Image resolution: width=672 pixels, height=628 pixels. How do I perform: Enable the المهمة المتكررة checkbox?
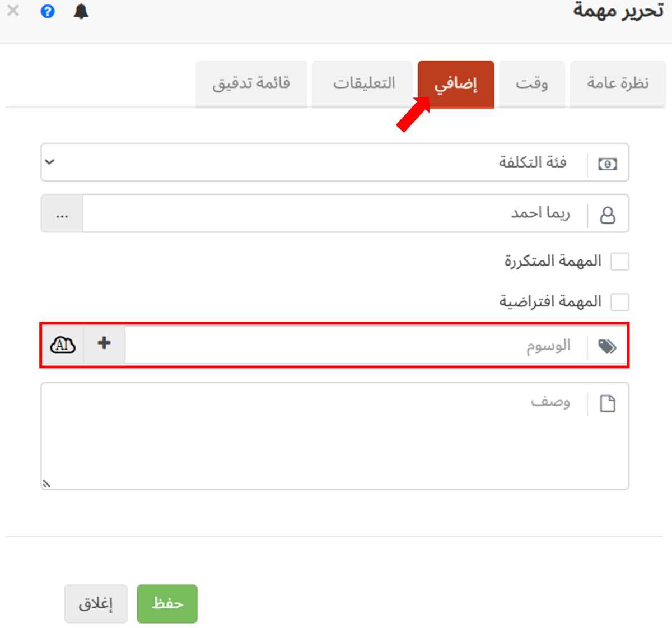620,261
